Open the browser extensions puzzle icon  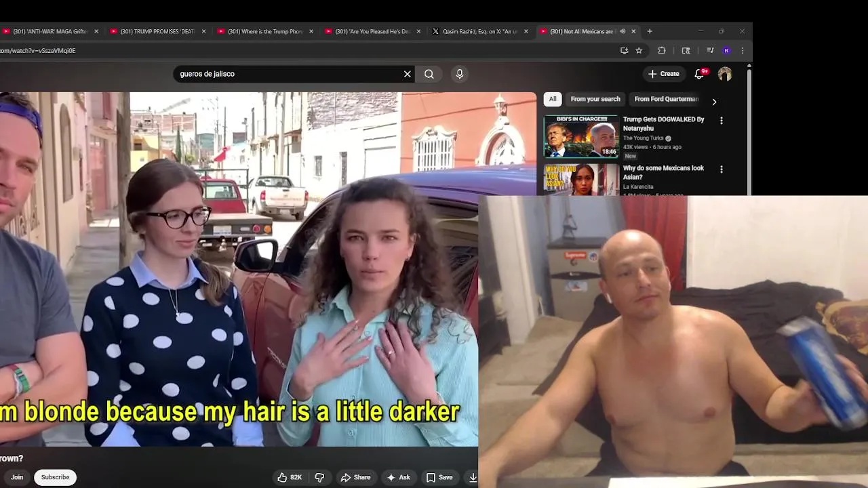[662, 51]
